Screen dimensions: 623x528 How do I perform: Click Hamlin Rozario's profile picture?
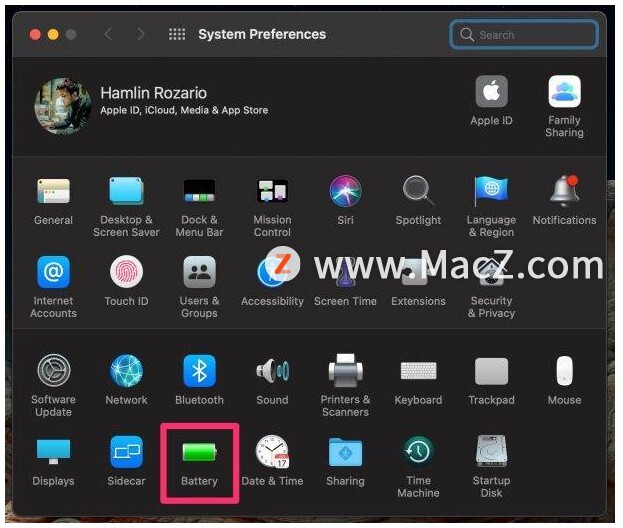pyautogui.click(x=63, y=106)
